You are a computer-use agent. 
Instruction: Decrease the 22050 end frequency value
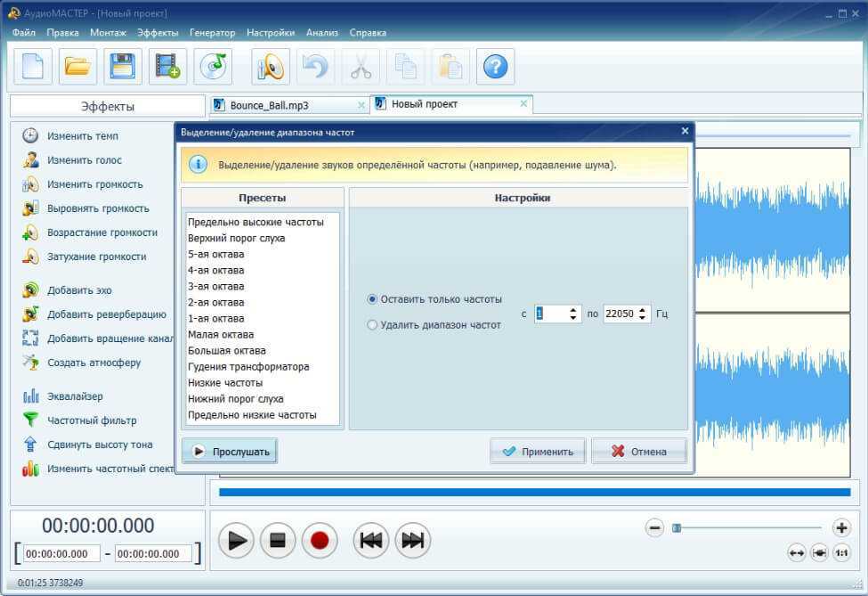point(643,317)
